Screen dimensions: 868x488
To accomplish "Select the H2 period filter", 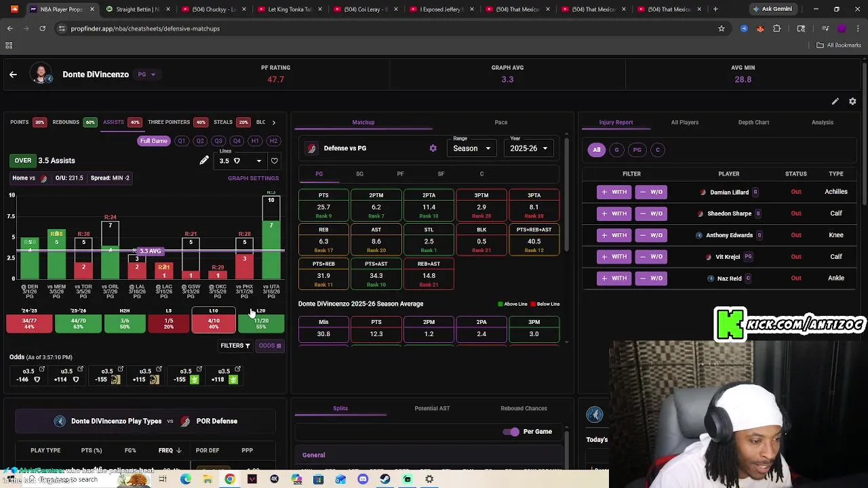I will tap(273, 141).
